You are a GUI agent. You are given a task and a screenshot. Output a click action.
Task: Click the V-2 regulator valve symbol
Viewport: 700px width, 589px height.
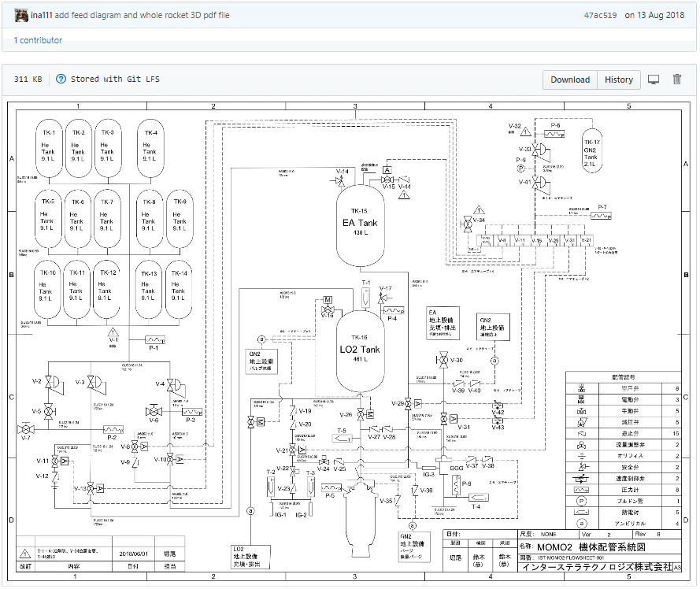click(x=53, y=383)
